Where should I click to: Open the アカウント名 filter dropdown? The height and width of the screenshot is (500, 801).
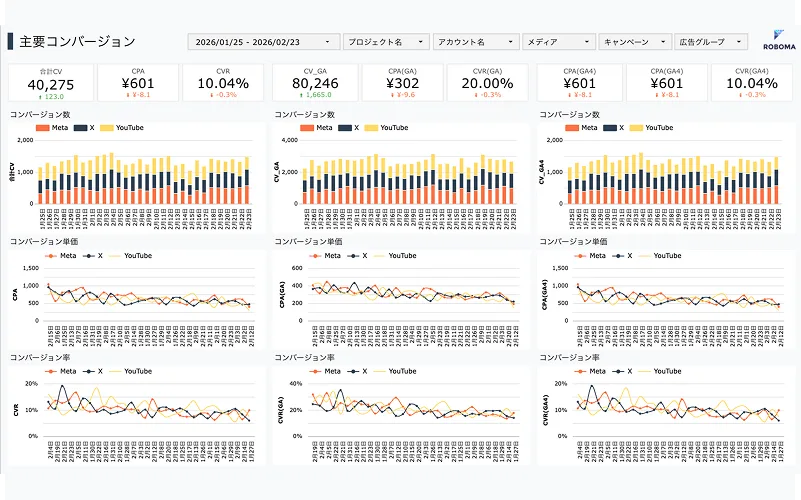pyautogui.click(x=475, y=42)
